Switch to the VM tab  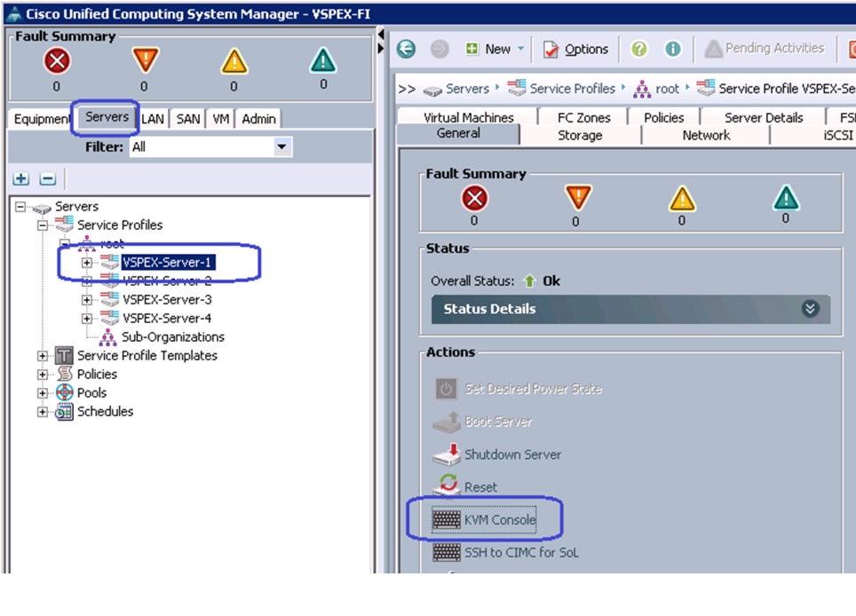click(220, 119)
